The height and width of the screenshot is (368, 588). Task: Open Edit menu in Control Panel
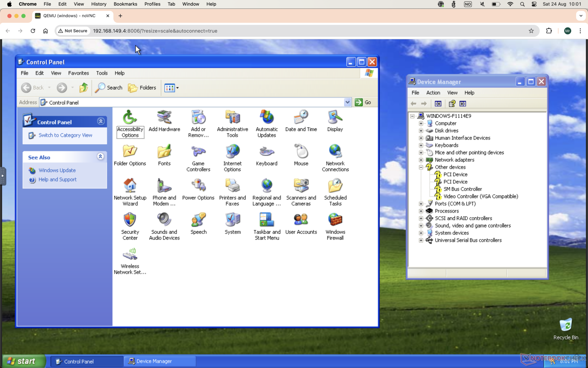click(39, 73)
